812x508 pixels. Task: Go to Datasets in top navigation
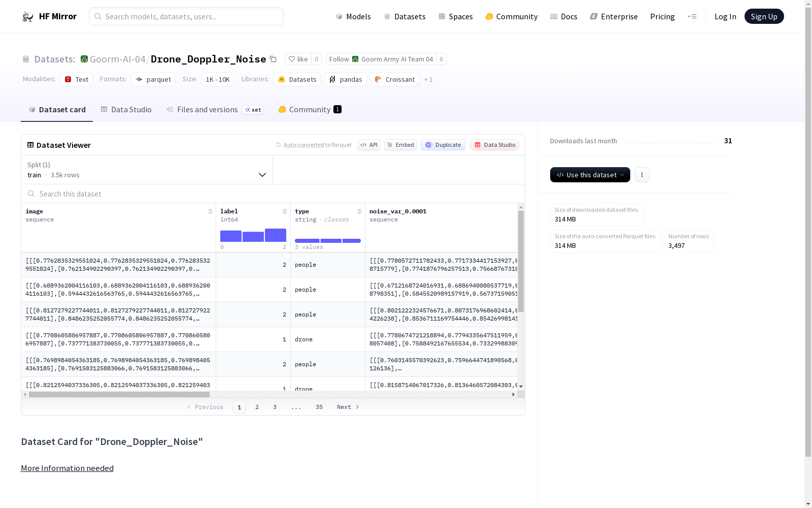(x=404, y=16)
